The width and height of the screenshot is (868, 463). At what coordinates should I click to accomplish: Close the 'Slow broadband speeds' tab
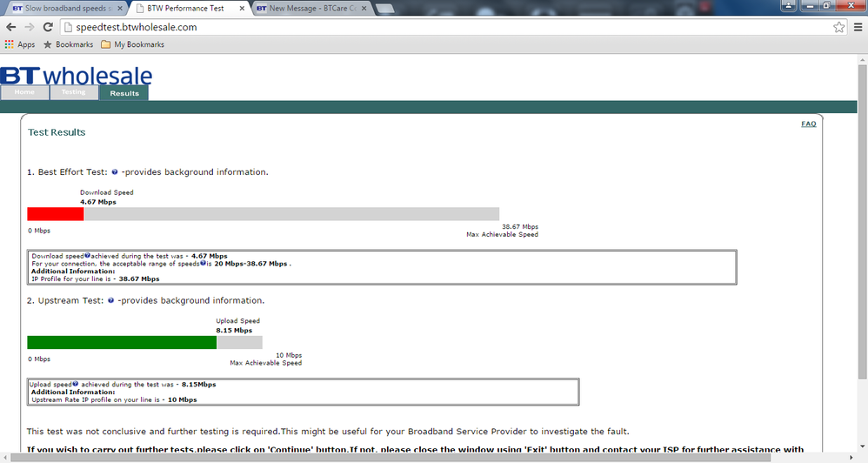tap(120, 9)
